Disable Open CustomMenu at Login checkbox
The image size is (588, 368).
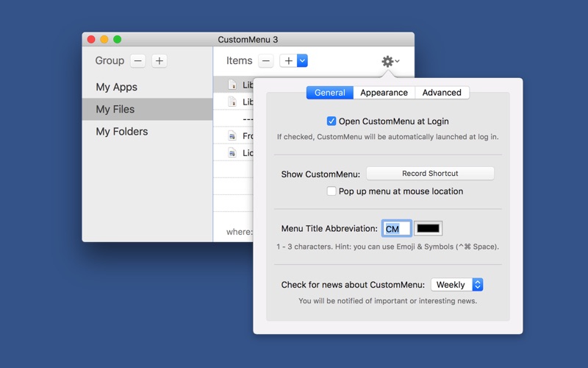pos(331,121)
